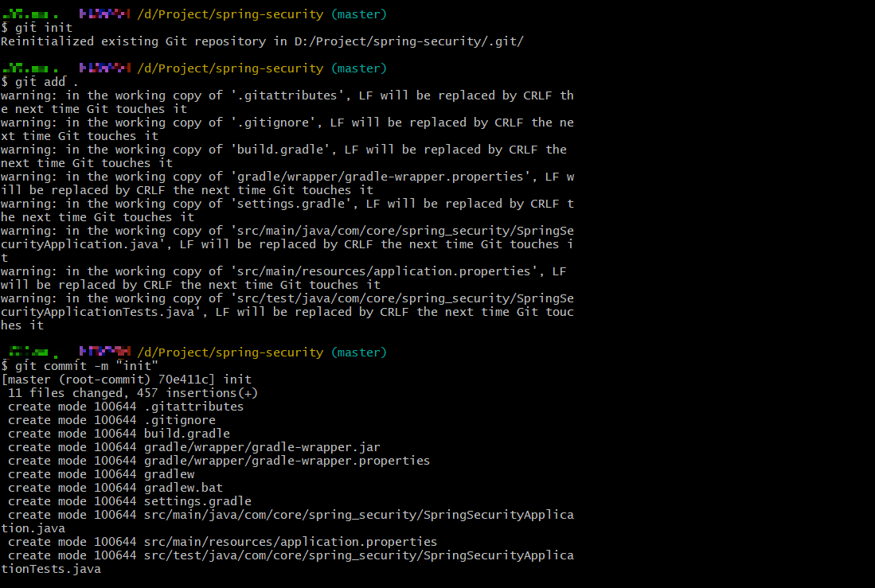The height and width of the screenshot is (588, 875).
Task: Select the warning line starting 'src/test/java/com/core'
Action: [x=287, y=298]
